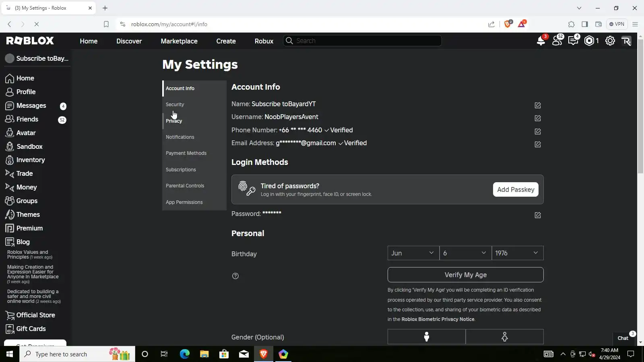Open the birthday month dropdown
The width and height of the screenshot is (644, 362).
pos(413,253)
